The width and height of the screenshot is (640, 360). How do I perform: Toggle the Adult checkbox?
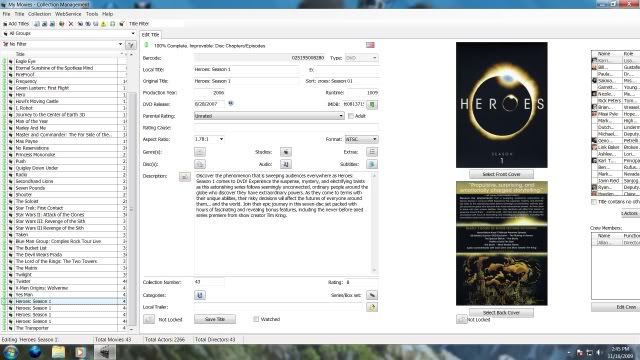tap(351, 116)
